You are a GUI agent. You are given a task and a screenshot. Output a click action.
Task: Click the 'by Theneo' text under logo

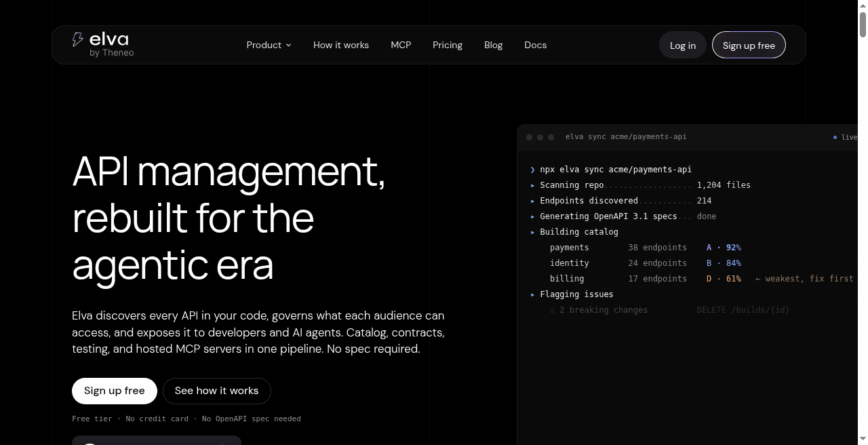112,53
